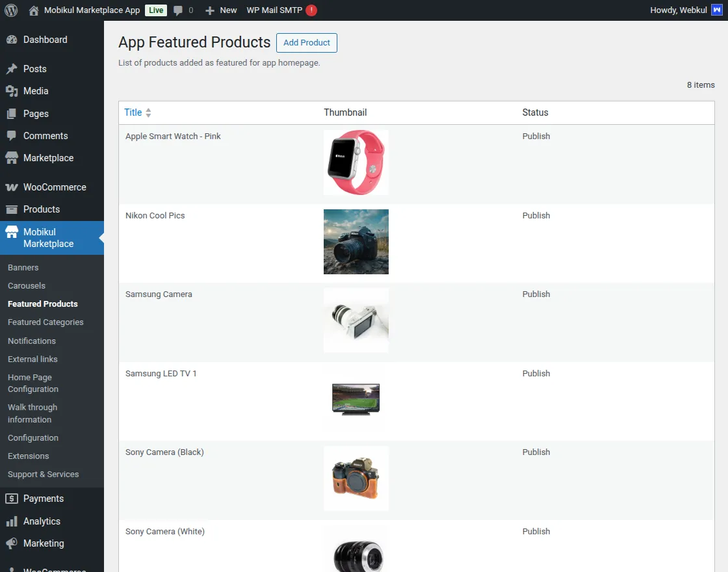
Task: Open the WordPress logo menu in admin bar
Action: pos(10,10)
